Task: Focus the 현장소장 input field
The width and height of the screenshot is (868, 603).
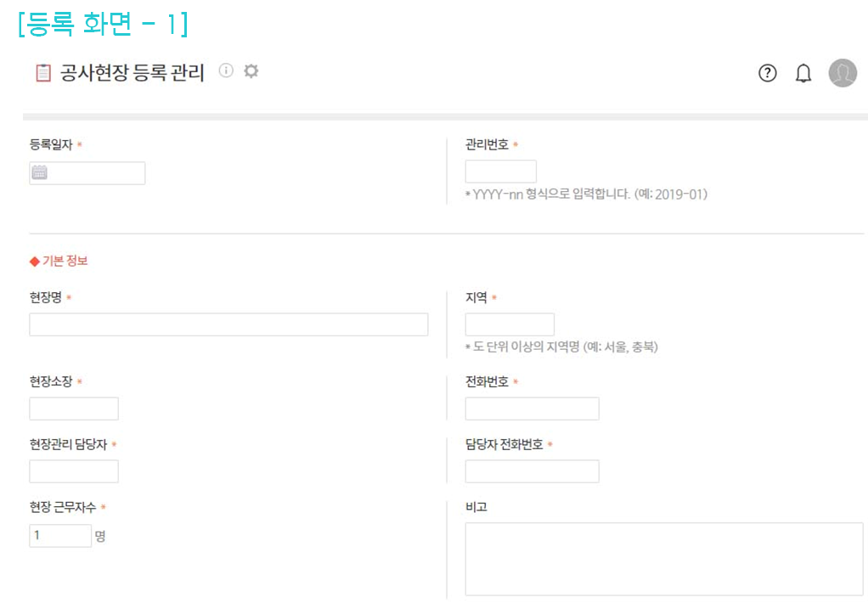Action: click(74, 409)
